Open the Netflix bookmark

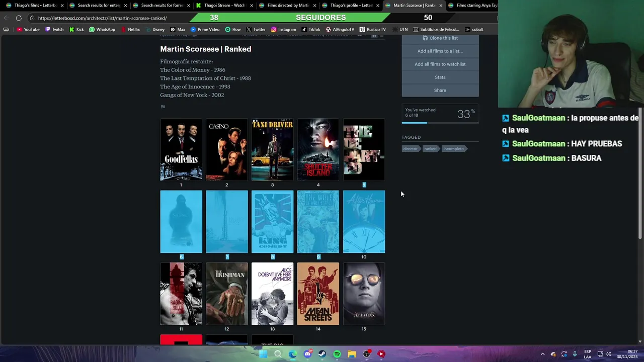coord(130,29)
